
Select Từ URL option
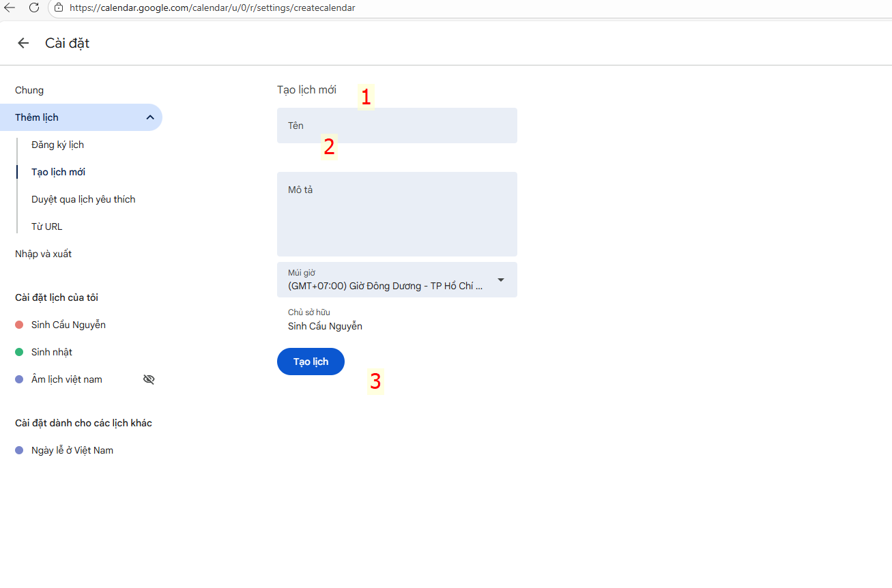(x=47, y=226)
